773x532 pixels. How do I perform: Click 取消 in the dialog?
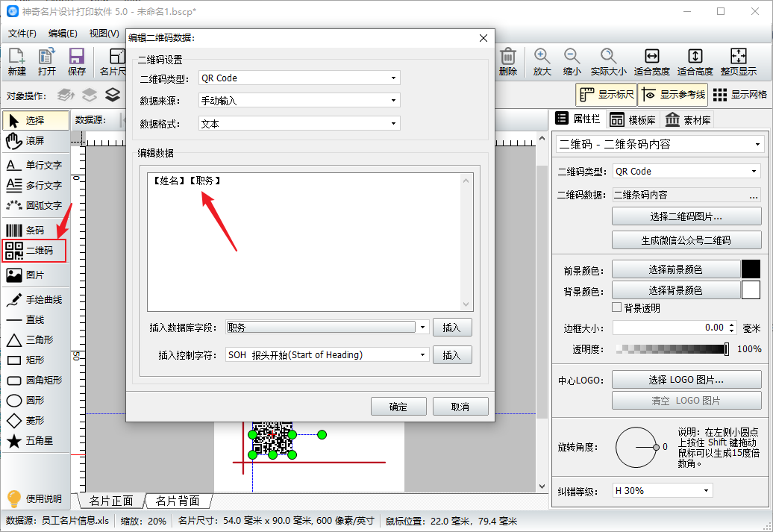tap(460, 407)
